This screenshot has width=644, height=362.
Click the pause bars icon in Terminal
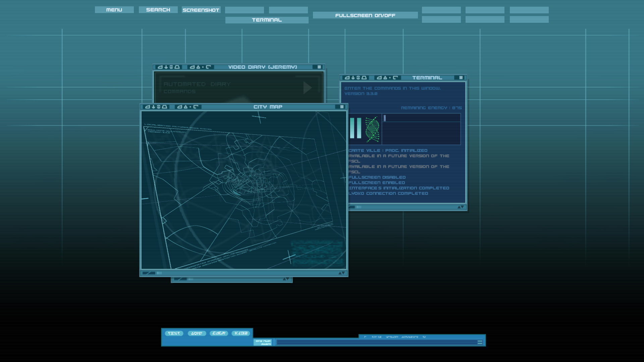355,128
